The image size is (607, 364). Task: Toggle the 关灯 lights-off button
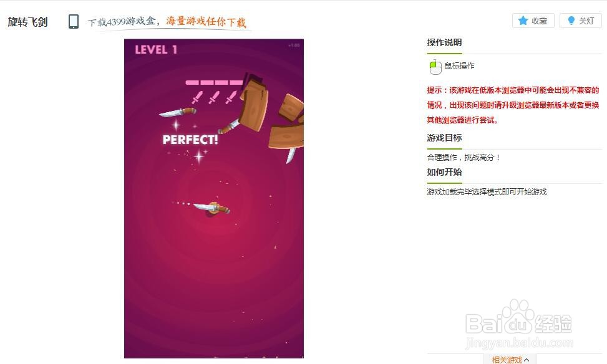click(580, 21)
